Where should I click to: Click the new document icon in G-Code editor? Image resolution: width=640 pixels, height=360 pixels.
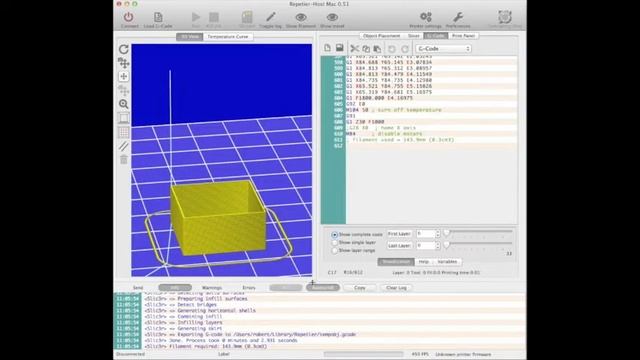coord(327,48)
